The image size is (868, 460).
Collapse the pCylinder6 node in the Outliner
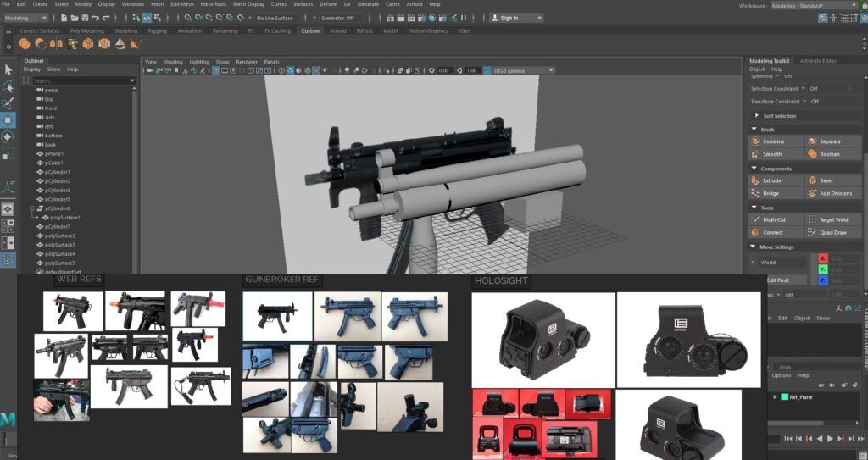click(32, 208)
